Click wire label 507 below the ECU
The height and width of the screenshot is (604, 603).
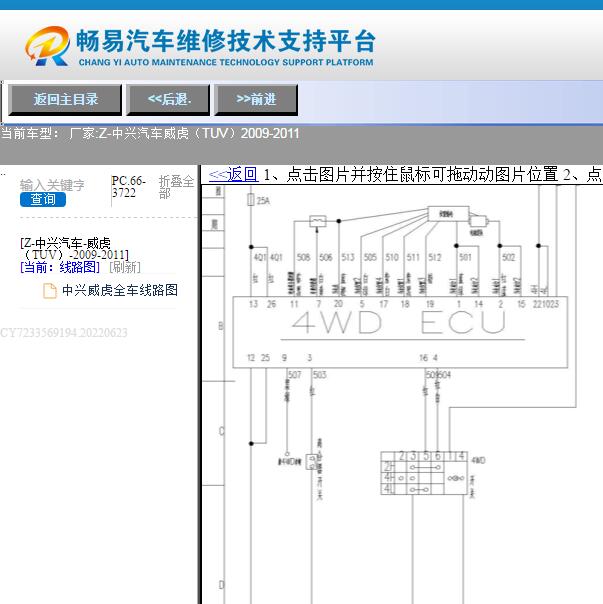pyautogui.click(x=294, y=375)
